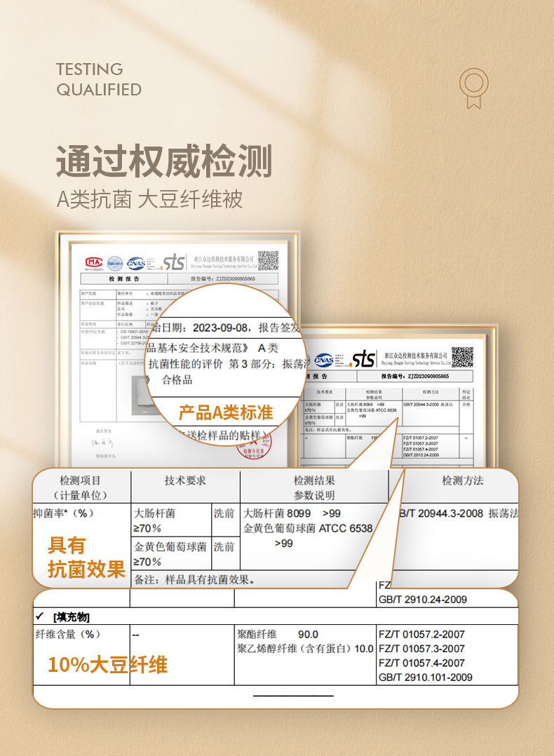Click the QR code on the right report
Screen dimensions: 554x756
pyautogui.click(x=462, y=357)
